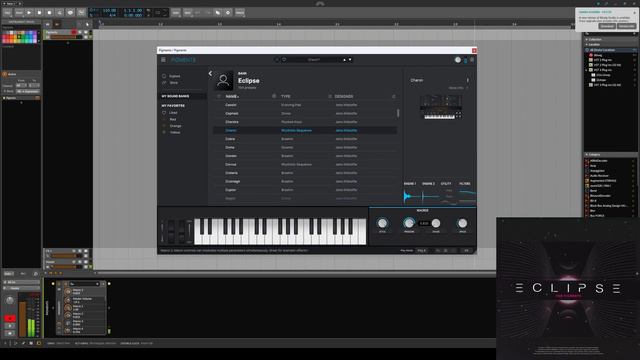Click the play position display in the Bitwig transport

pos(133,10)
